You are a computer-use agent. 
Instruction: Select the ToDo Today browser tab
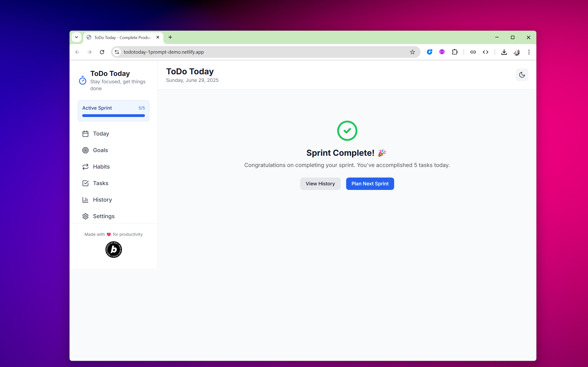(123, 37)
